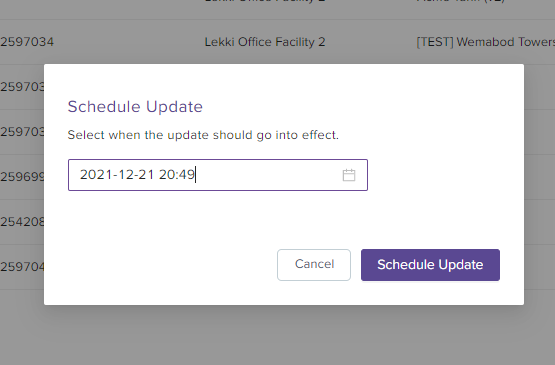Cancel the Schedule Update dialog

(314, 265)
